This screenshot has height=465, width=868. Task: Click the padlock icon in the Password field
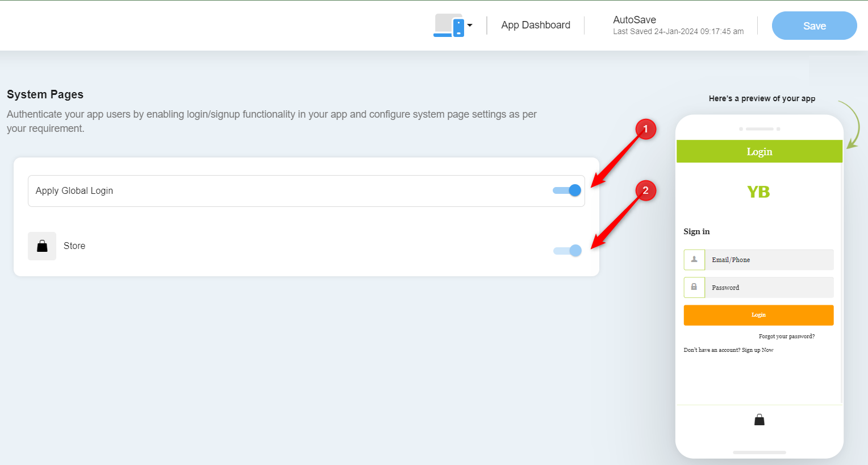point(694,287)
